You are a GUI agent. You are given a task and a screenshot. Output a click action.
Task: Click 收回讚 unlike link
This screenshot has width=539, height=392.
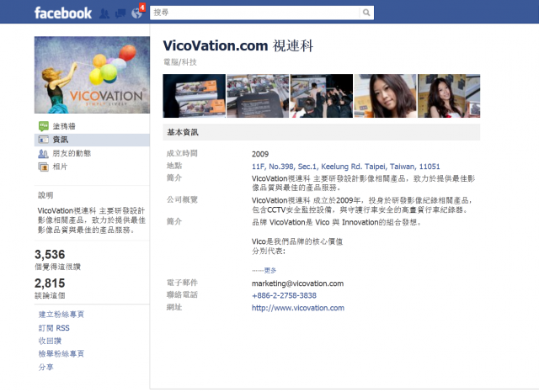[x=50, y=341]
